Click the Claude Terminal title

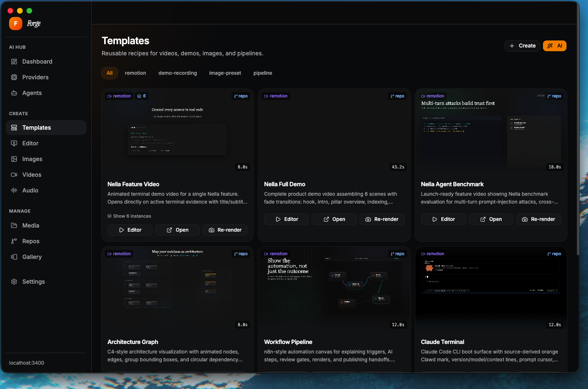point(443,342)
